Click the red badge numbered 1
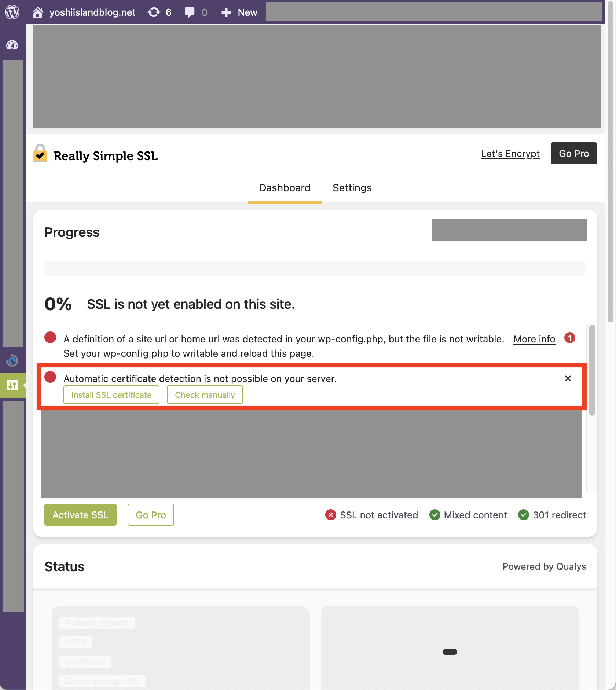Image resolution: width=616 pixels, height=690 pixels. 569,338
